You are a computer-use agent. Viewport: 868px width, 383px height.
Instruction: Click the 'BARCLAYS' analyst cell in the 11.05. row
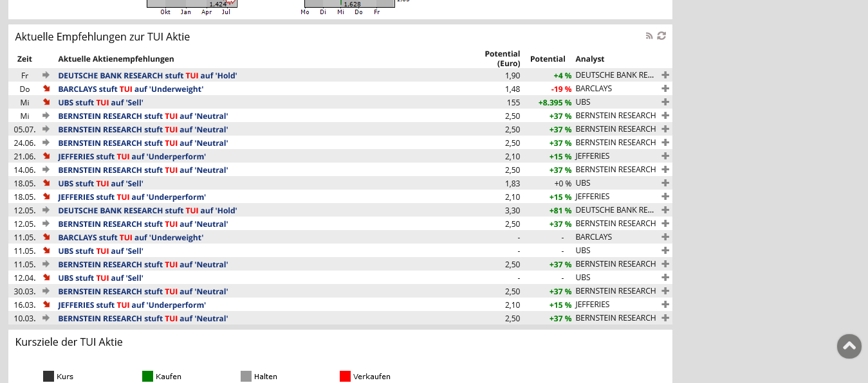point(594,237)
